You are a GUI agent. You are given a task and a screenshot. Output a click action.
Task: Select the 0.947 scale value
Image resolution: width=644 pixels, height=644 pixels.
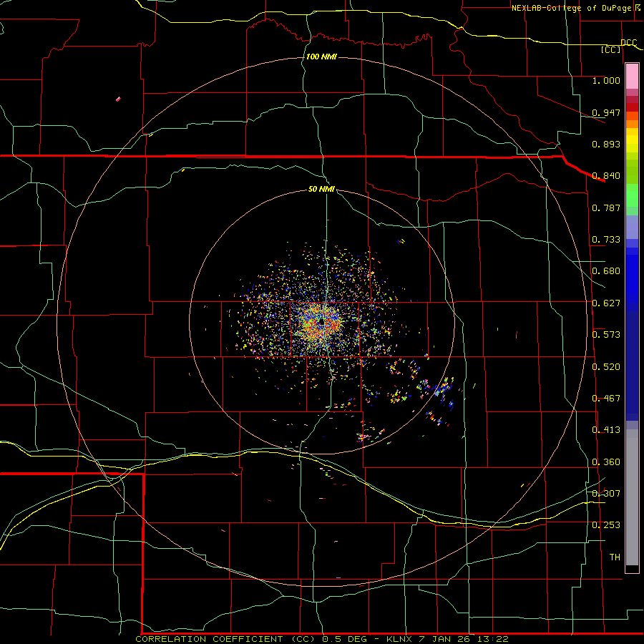(606, 112)
